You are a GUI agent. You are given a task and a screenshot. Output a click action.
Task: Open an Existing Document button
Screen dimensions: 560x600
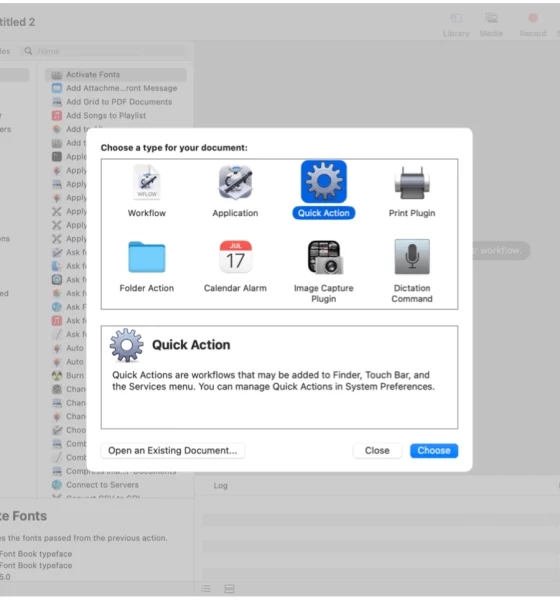point(173,450)
